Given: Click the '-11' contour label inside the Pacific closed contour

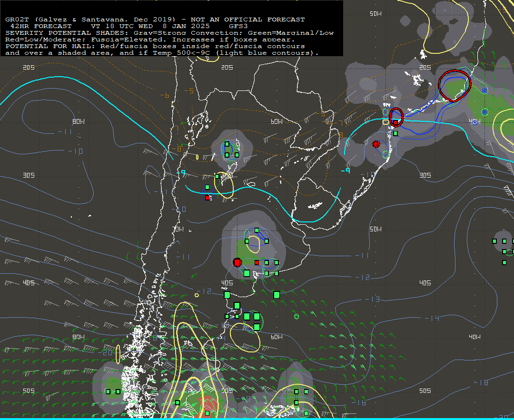Looking at the screenshot, I should tap(65, 131).
